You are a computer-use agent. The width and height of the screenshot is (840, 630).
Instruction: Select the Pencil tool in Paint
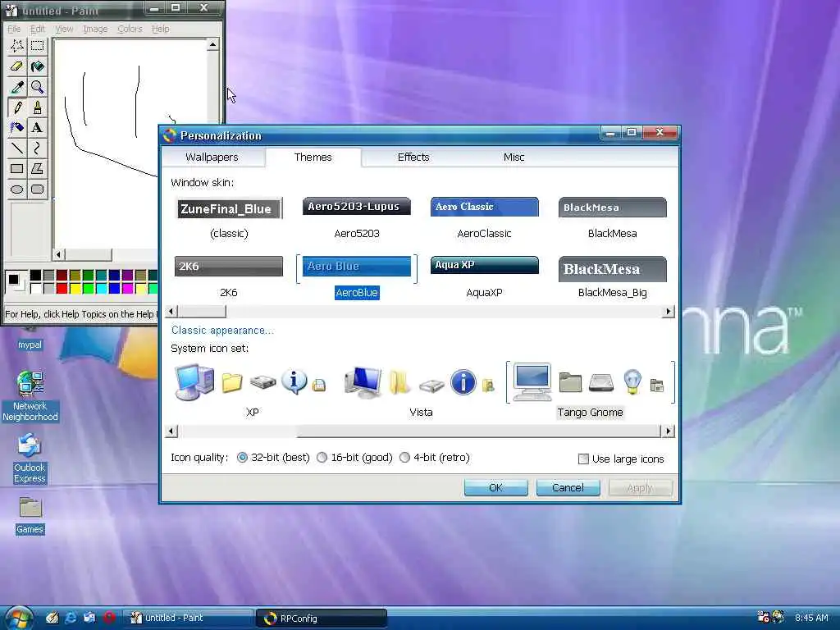pos(17,107)
